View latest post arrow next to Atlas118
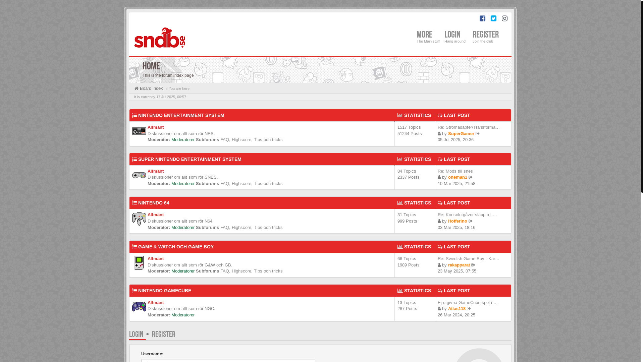Image resolution: width=644 pixels, height=362 pixels. click(469, 309)
